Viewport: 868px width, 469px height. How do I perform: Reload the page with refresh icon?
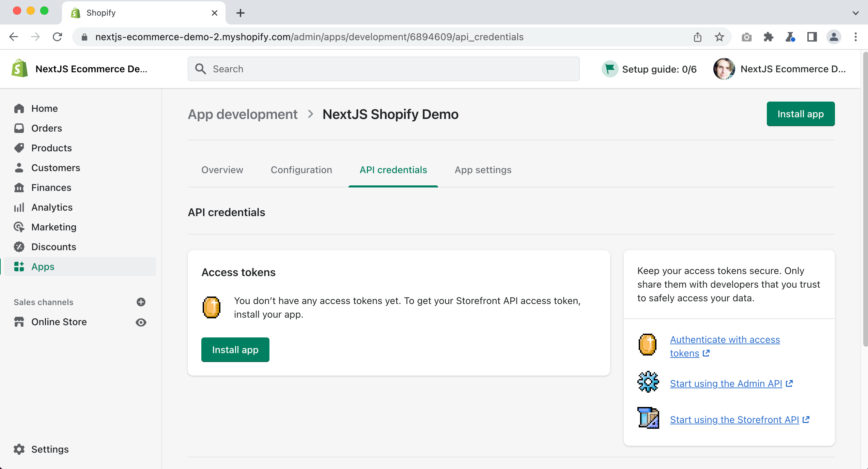[x=57, y=37]
